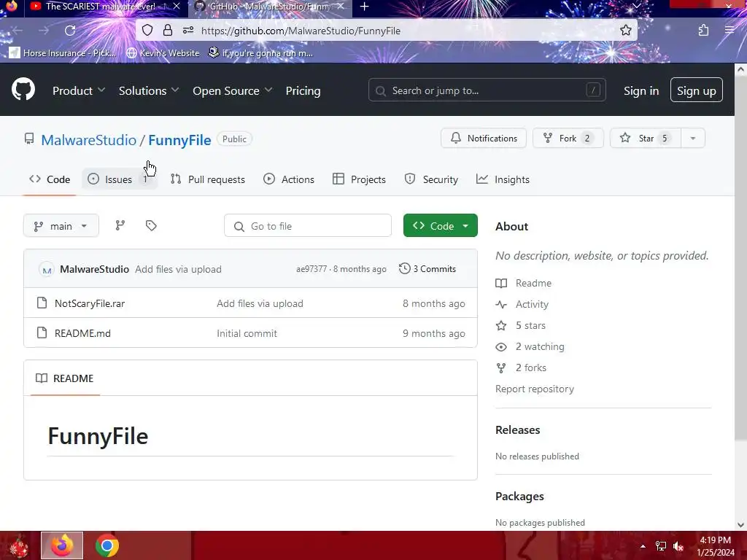
Task: Click the Pricing link
Action: point(303,90)
